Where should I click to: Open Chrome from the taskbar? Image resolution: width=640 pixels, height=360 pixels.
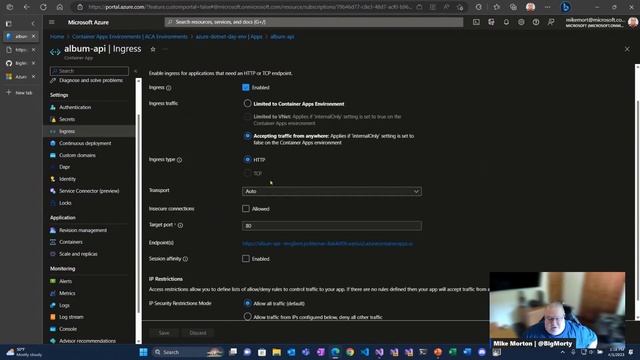click(x=350, y=352)
